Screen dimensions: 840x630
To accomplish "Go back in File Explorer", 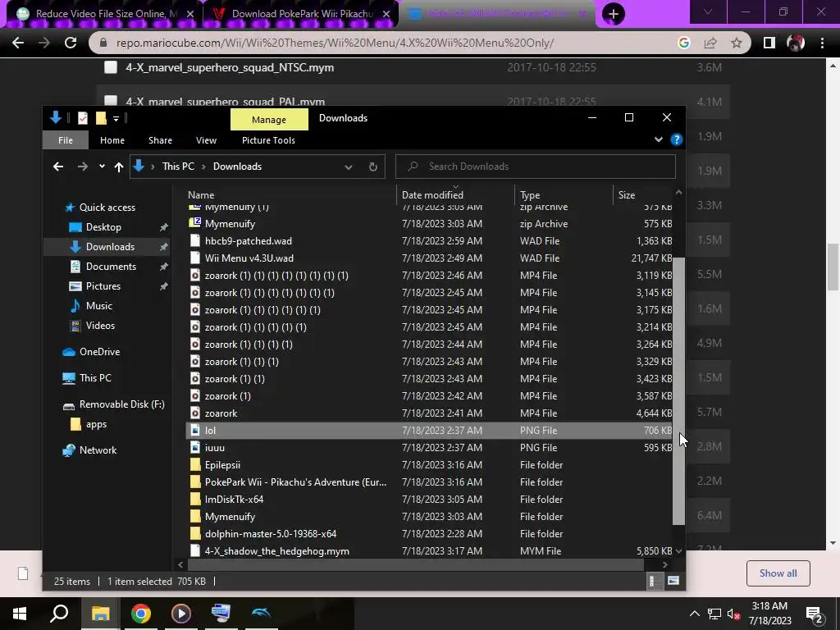I will 58,167.
